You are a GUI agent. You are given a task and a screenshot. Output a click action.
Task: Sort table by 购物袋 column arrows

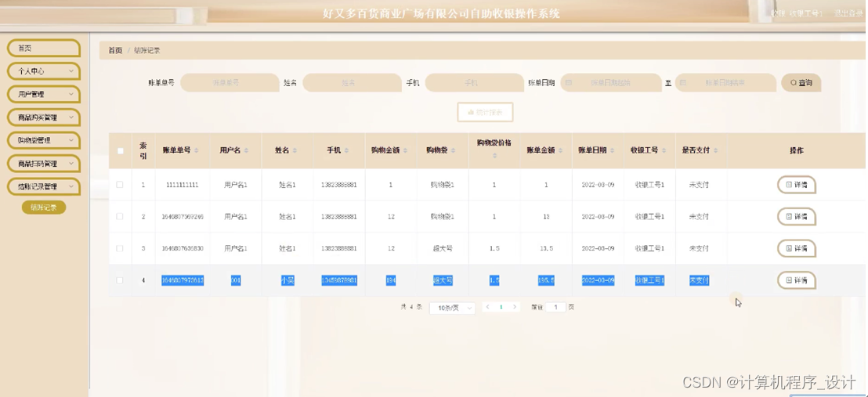[454, 150]
